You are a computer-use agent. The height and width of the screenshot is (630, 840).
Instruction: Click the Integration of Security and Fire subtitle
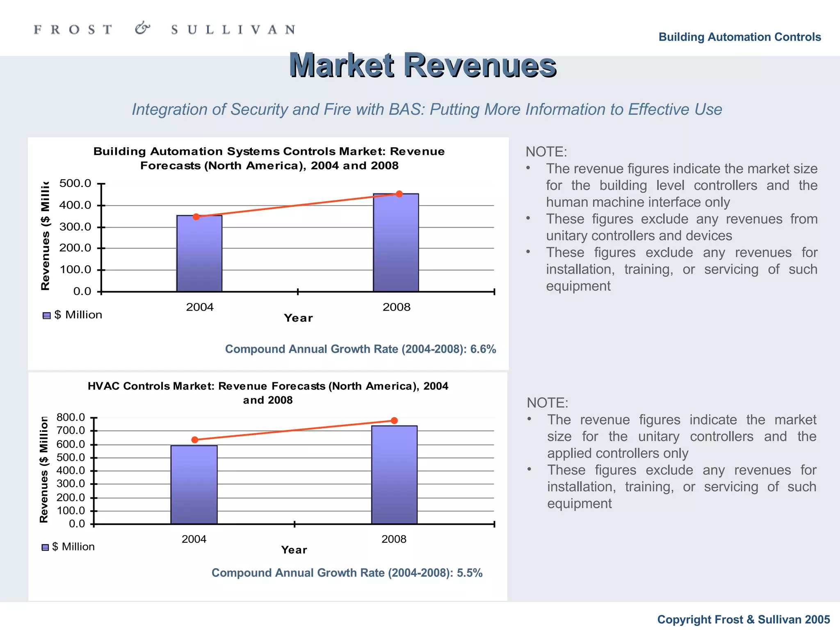[x=427, y=110]
